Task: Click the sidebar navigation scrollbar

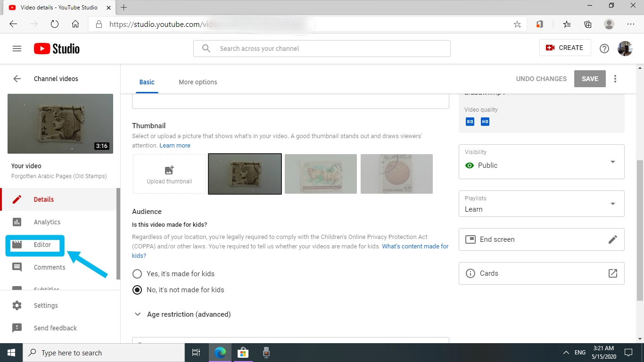Action: click(118, 233)
